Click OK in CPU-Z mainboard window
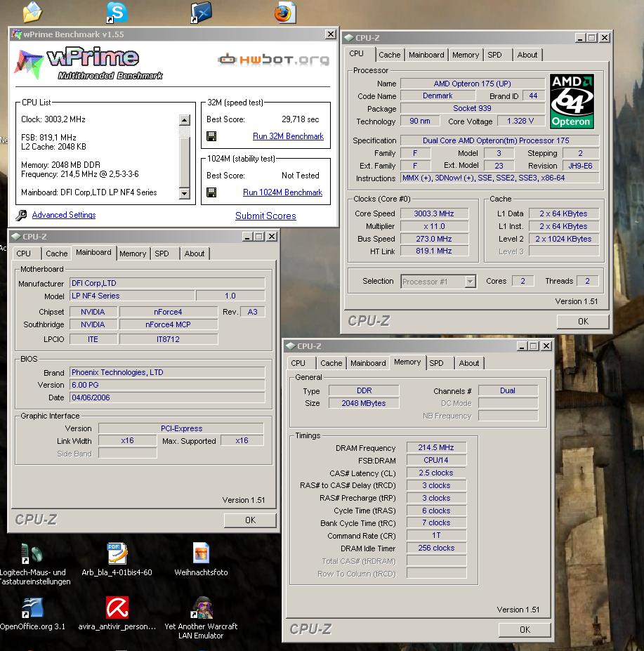Image resolution: width=644 pixels, height=651 pixels. 251,520
